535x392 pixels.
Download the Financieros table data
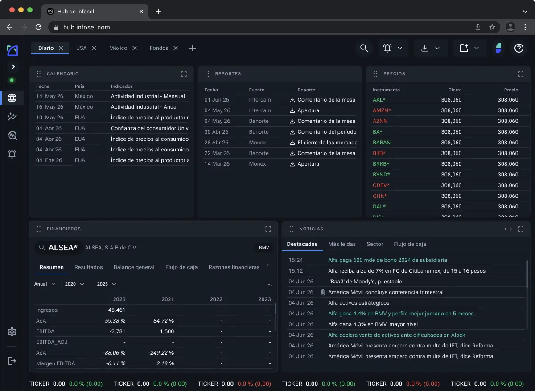point(269,284)
